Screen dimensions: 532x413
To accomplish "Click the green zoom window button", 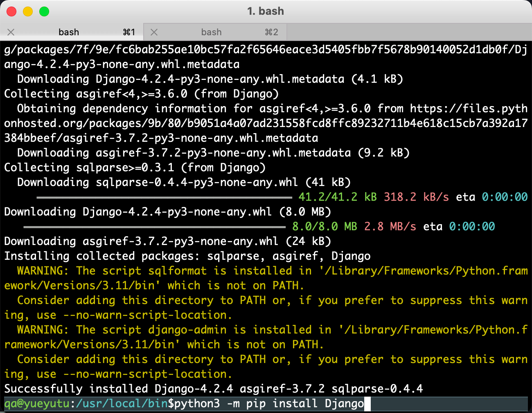I will click(x=44, y=11).
